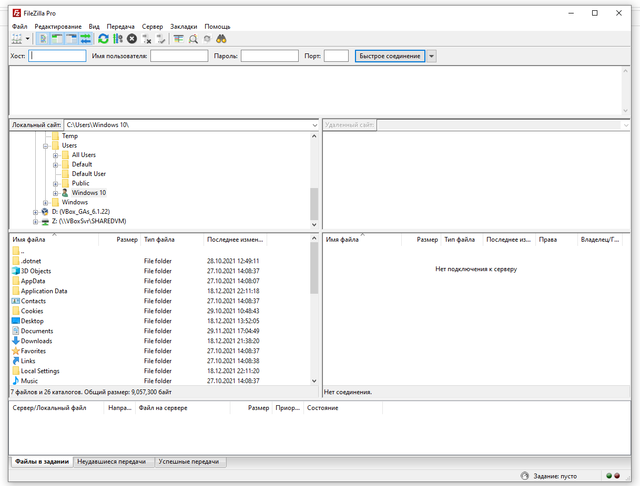
Task: Open quick connect history dropdown
Action: [x=431, y=56]
